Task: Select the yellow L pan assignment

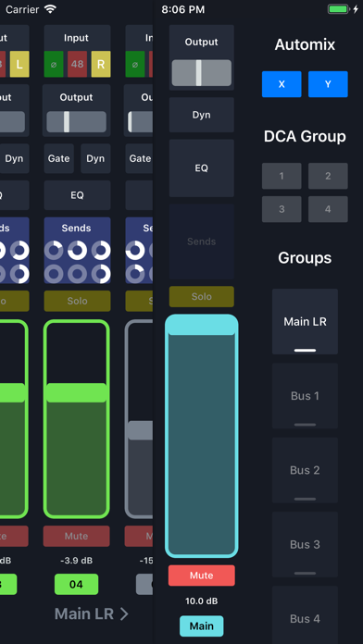Action: [19, 64]
